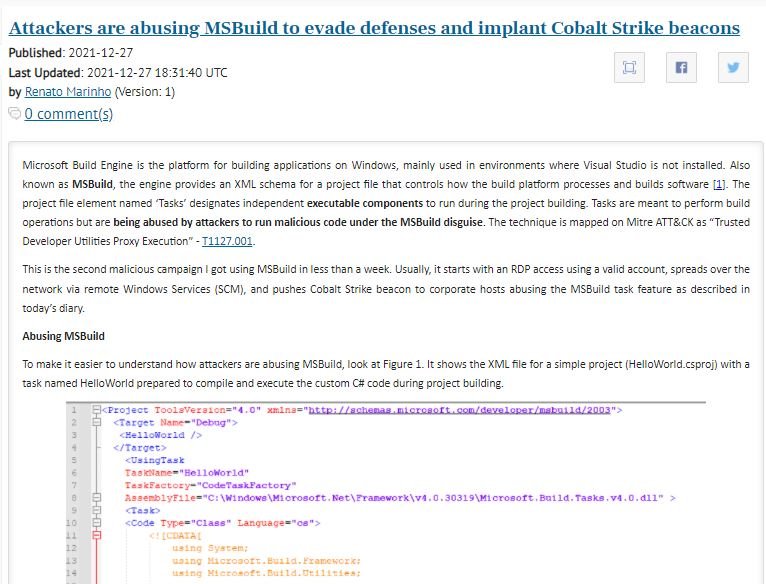Viewport: 766px width, 584px height.
Task: Click the full screen icon button
Action: pyautogui.click(x=629, y=67)
